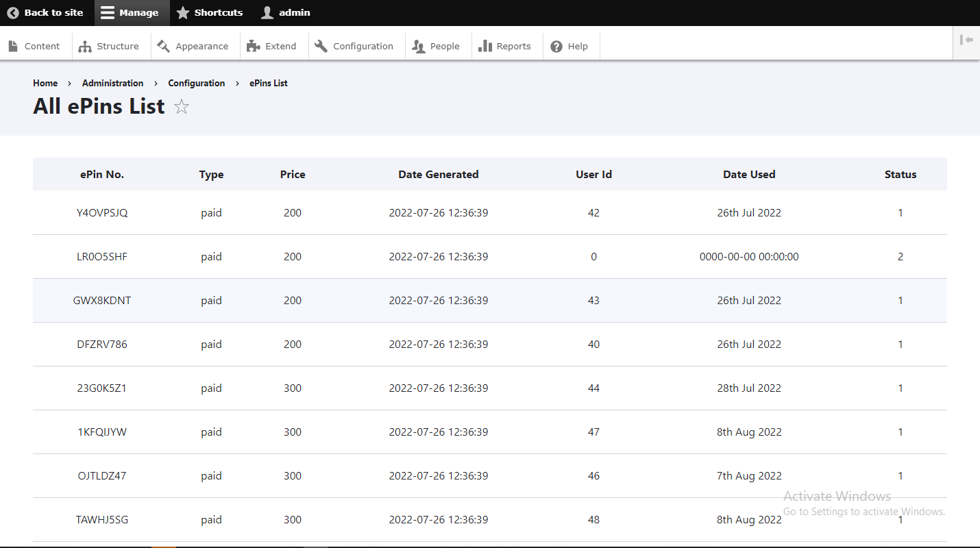Go to the Appearance section
Viewport: 980px width, 548px height.
193,47
